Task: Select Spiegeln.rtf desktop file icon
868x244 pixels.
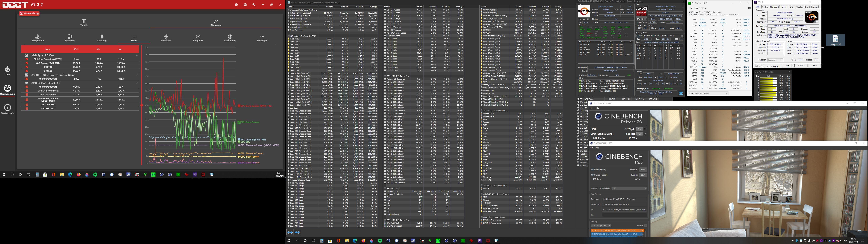Action: click(x=835, y=40)
